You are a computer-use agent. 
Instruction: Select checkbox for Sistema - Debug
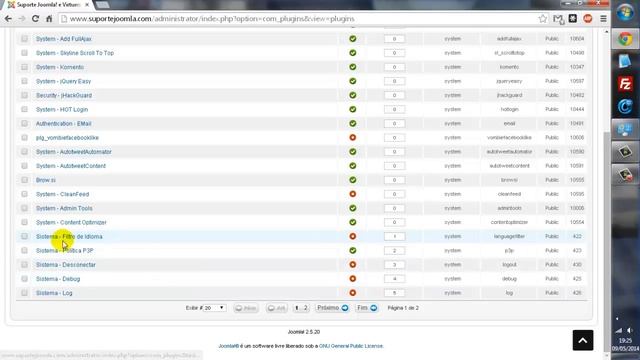[24, 279]
